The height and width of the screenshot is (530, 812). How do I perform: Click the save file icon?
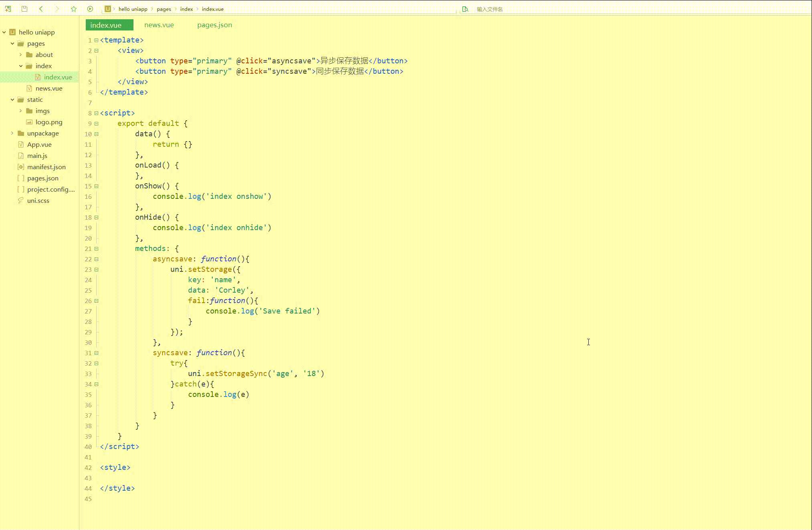[24, 9]
